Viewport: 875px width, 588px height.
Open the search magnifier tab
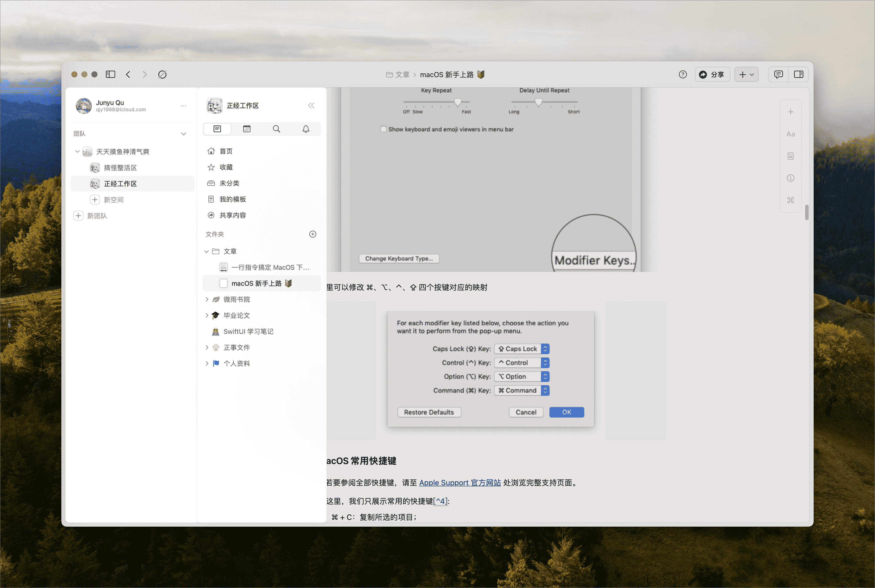(x=276, y=129)
